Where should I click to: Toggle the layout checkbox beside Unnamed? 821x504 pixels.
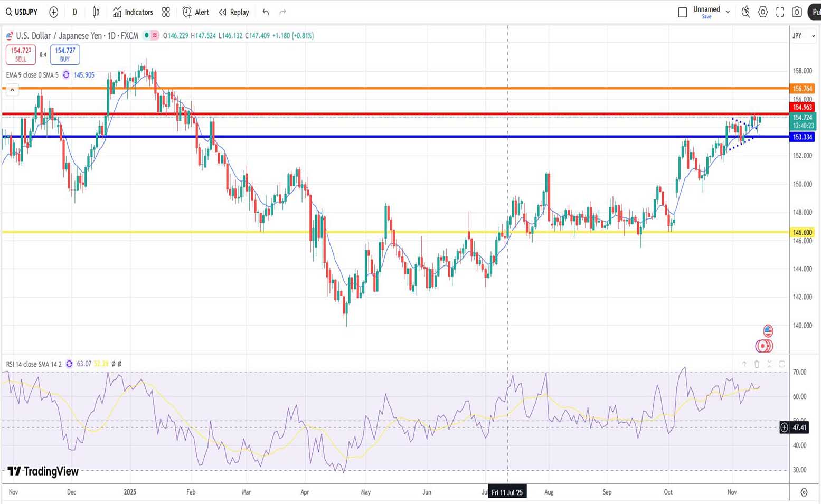tap(682, 12)
